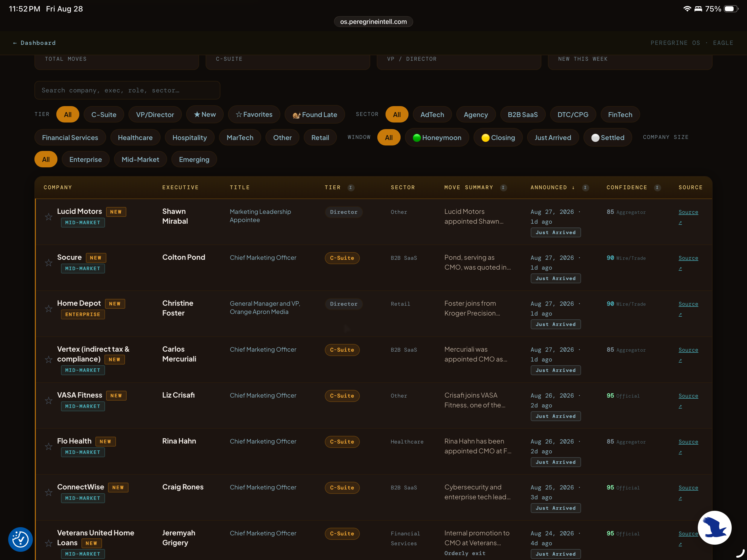Star the Socure row as favorite

tap(49, 263)
